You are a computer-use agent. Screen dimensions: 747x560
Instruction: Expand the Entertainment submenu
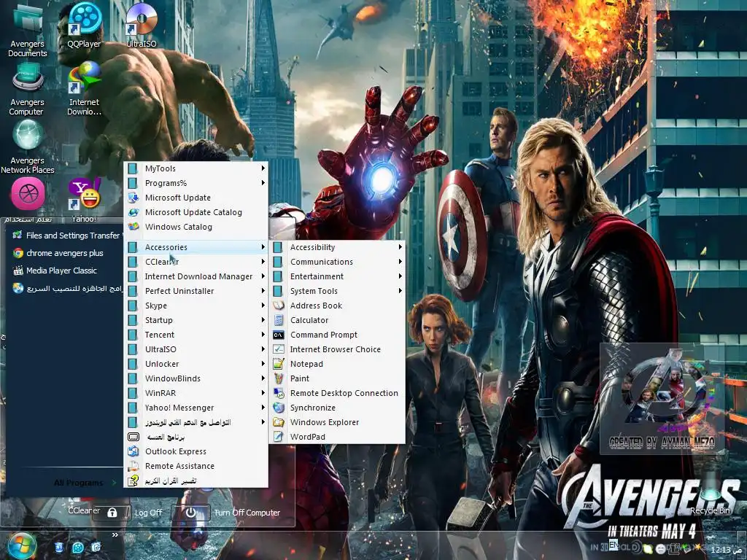[337, 276]
